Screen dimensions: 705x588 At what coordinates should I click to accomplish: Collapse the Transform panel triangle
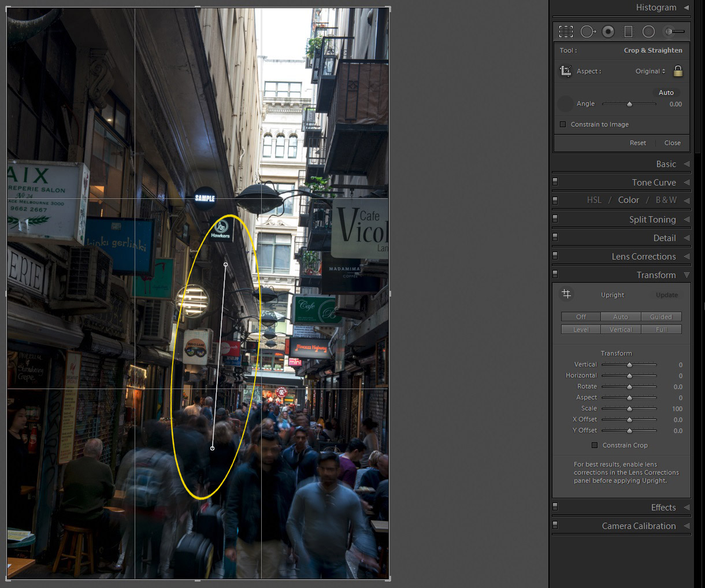pyautogui.click(x=687, y=275)
